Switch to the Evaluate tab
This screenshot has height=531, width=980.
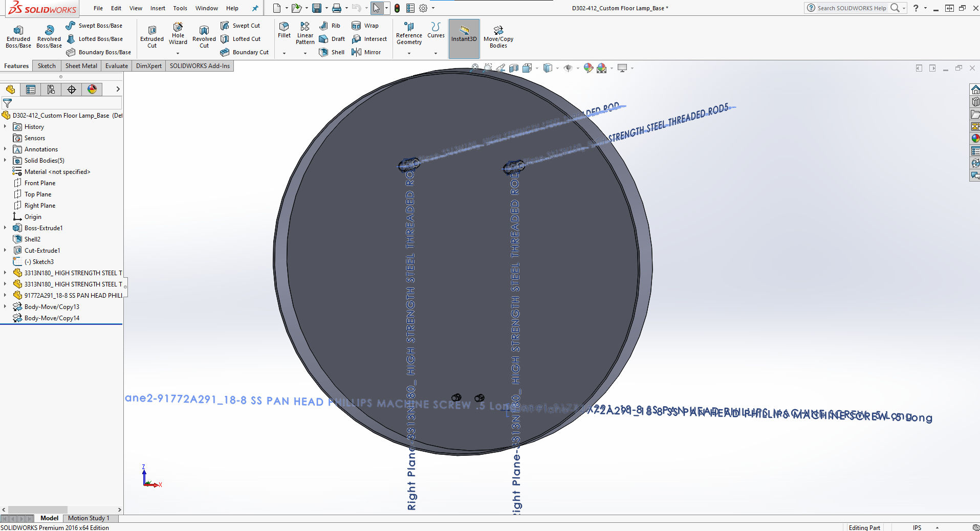(117, 66)
